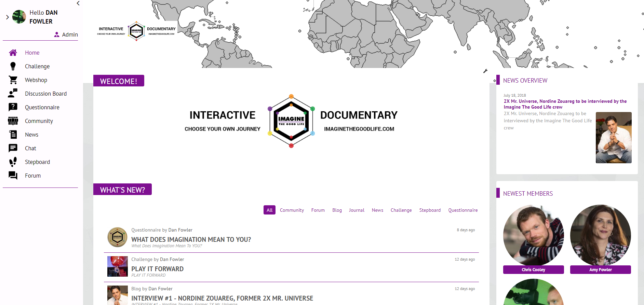Open Dan Fowler profile avatar

[19, 17]
